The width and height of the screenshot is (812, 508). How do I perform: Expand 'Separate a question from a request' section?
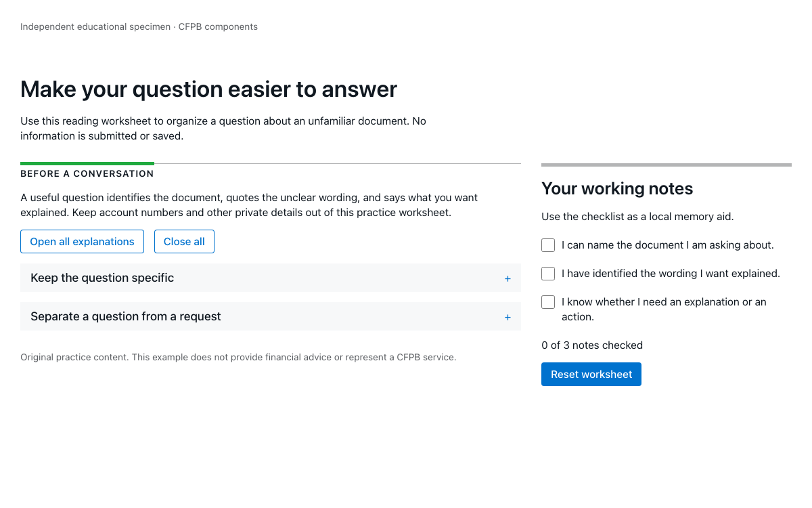pyautogui.click(x=271, y=316)
